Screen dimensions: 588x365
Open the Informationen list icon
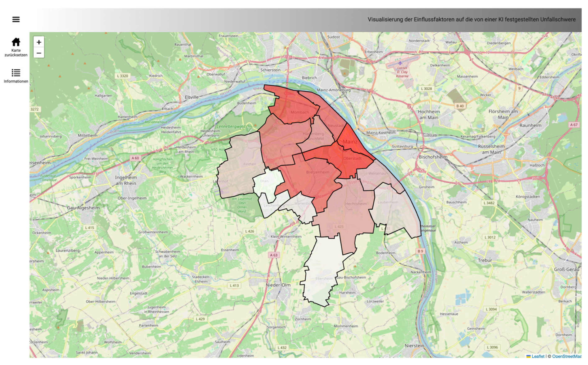16,73
